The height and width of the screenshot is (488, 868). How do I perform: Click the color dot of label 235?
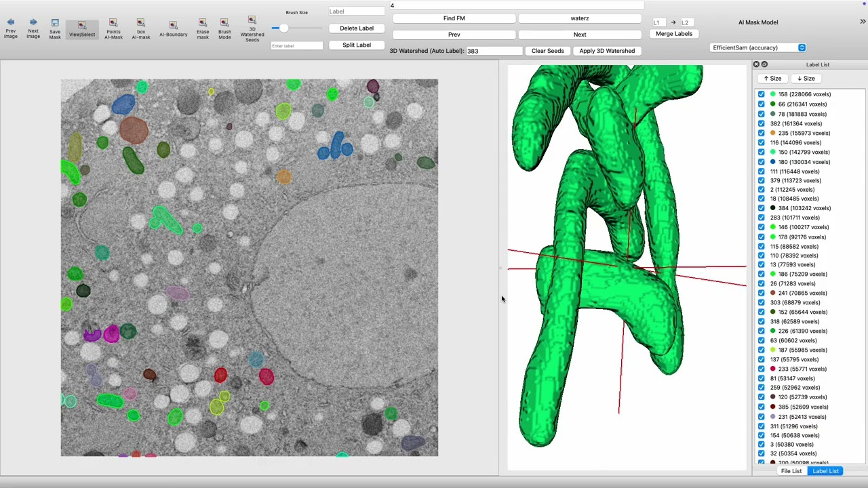(x=772, y=133)
